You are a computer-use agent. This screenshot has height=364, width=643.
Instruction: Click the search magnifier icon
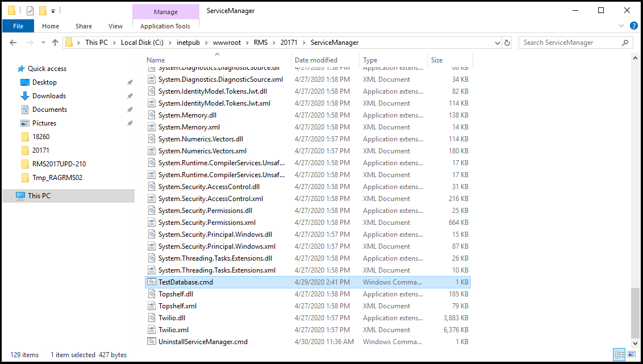625,43
